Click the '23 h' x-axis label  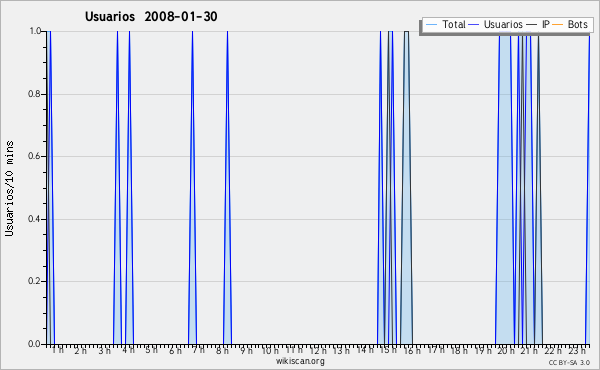point(576,350)
